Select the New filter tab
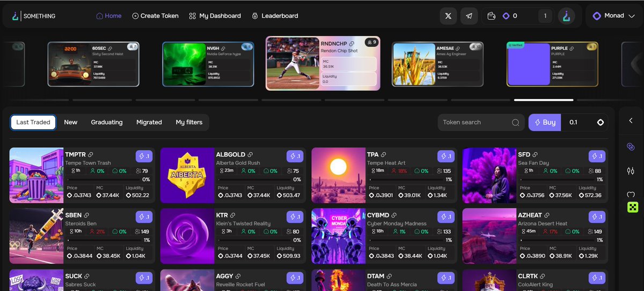 pos(71,122)
